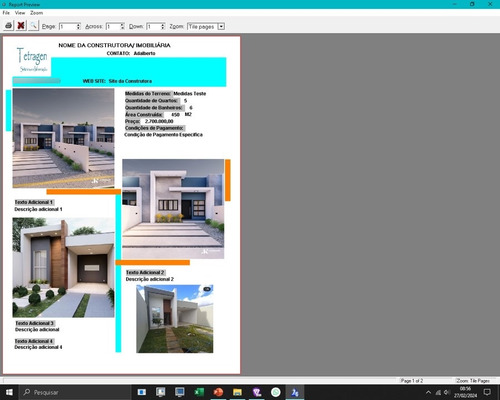Click the 'NOME DA CONSTRUTORA/ IMOBILIÁRIA' heading
This screenshot has height=400, width=500.
click(x=114, y=45)
